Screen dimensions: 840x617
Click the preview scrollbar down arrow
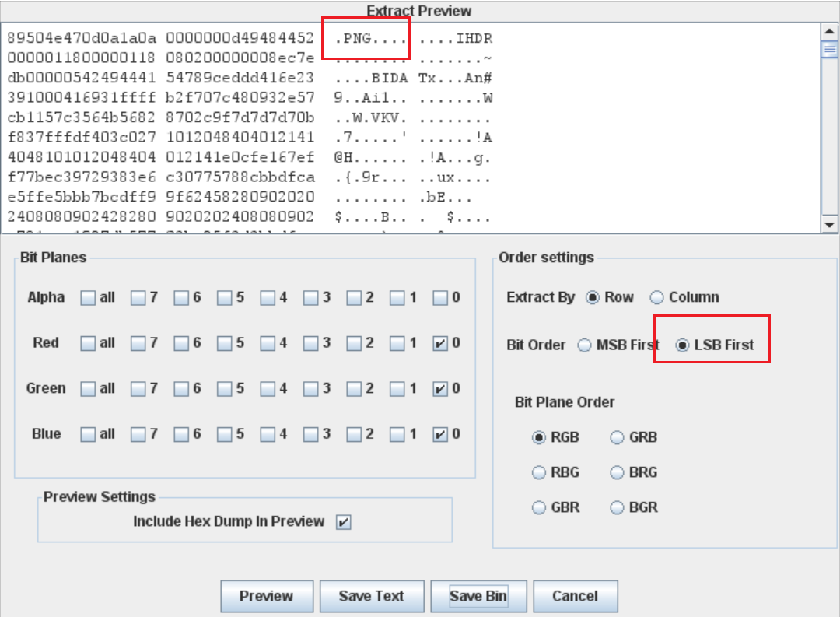point(830,225)
